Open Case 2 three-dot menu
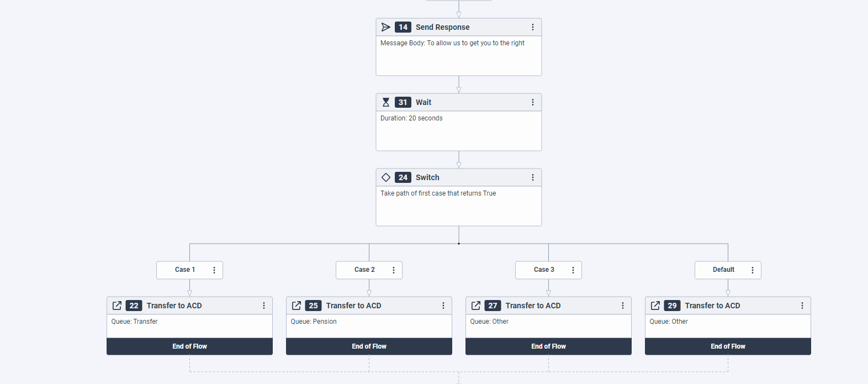 tap(394, 270)
